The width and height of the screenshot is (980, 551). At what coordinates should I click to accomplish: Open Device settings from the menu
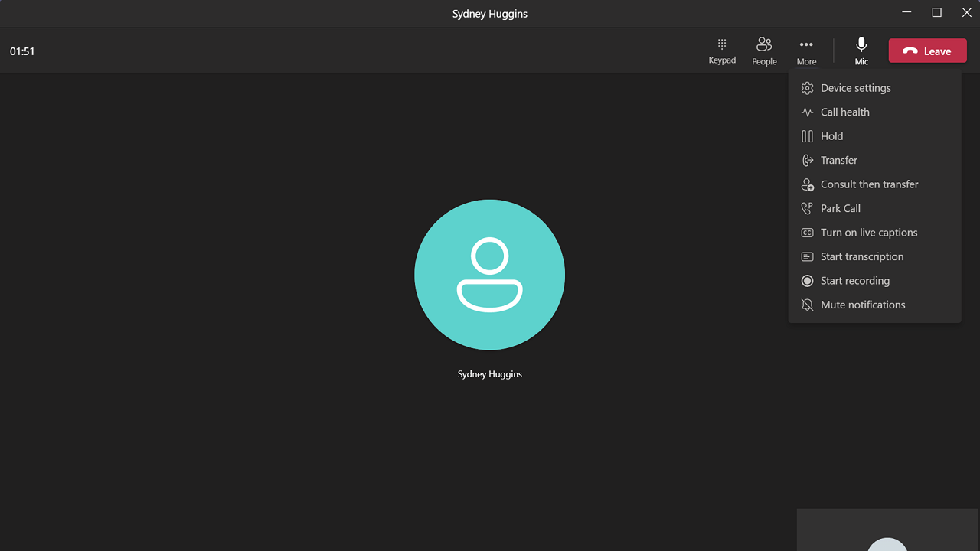tap(856, 88)
